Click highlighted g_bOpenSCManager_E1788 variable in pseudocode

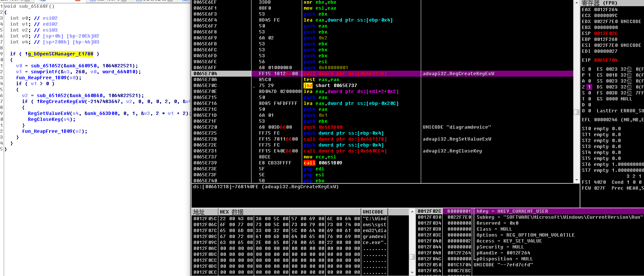[61, 54]
